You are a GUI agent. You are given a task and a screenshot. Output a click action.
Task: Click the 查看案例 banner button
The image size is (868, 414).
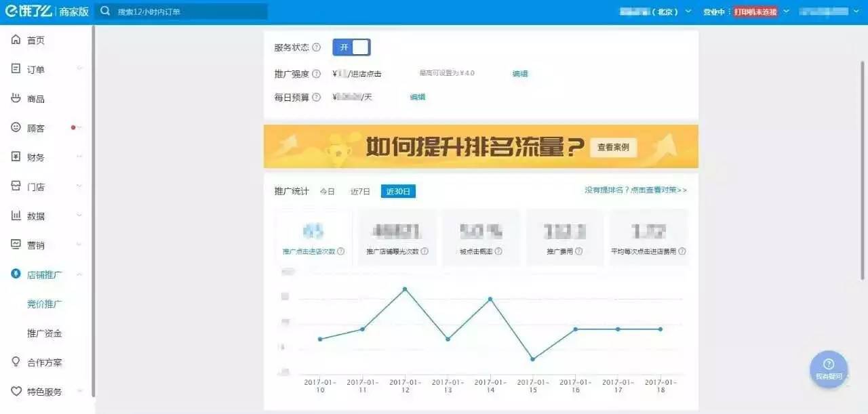tap(613, 146)
